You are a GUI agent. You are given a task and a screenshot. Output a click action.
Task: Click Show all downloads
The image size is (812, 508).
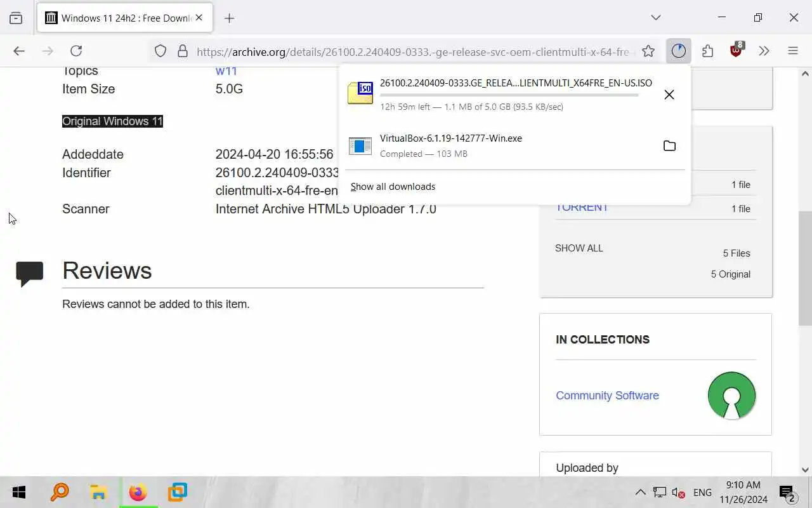393,187
